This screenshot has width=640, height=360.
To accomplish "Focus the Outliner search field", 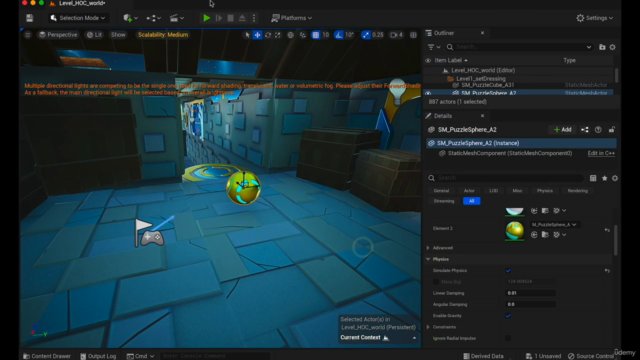I will pyautogui.click(x=519, y=47).
